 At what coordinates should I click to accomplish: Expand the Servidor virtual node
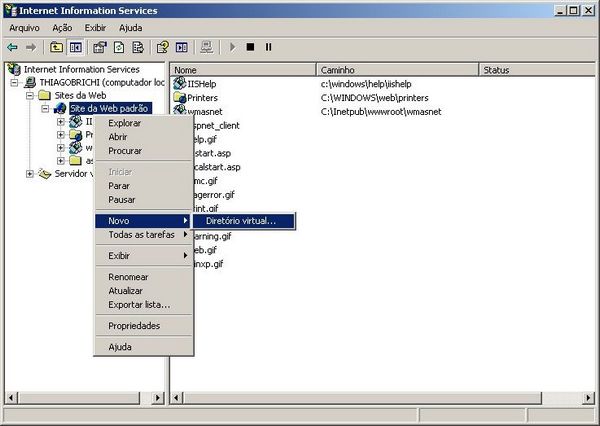pos(30,174)
